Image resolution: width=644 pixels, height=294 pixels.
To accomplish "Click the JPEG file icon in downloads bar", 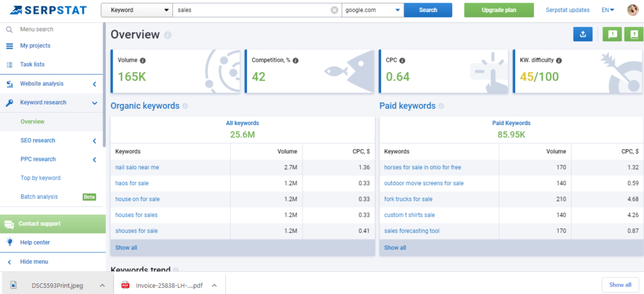I will pyautogui.click(x=14, y=285).
